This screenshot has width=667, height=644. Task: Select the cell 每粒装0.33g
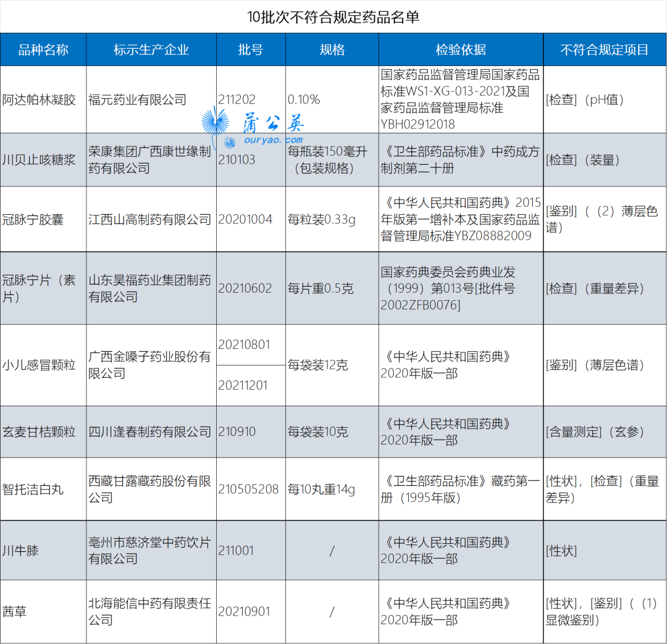coord(332,219)
